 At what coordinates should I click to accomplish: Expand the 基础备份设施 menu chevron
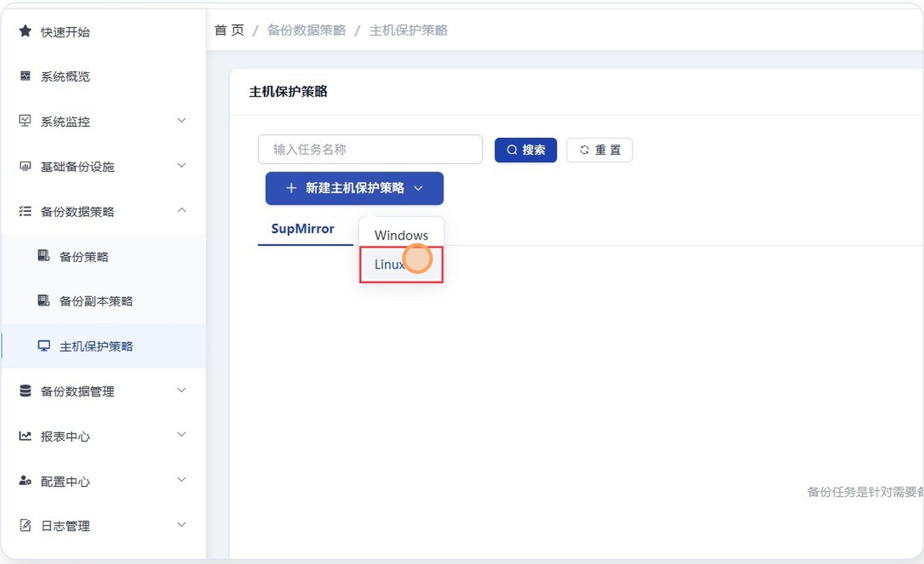pyautogui.click(x=181, y=166)
